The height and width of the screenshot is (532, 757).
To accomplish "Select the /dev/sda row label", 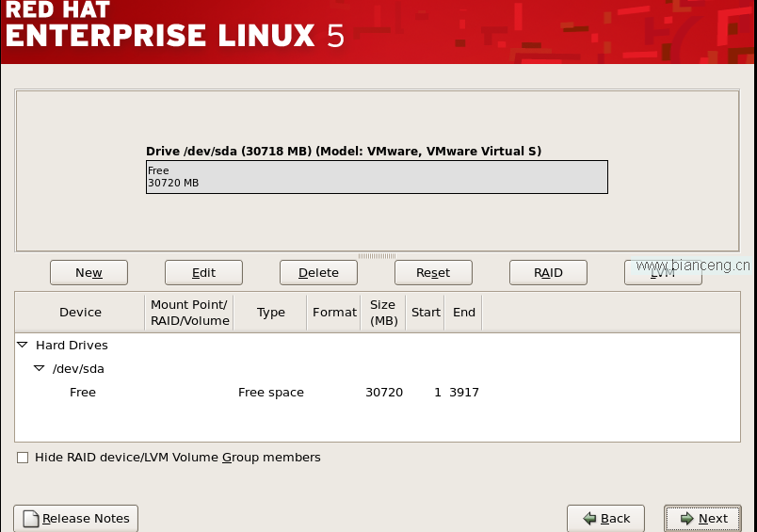I will click(78, 369).
